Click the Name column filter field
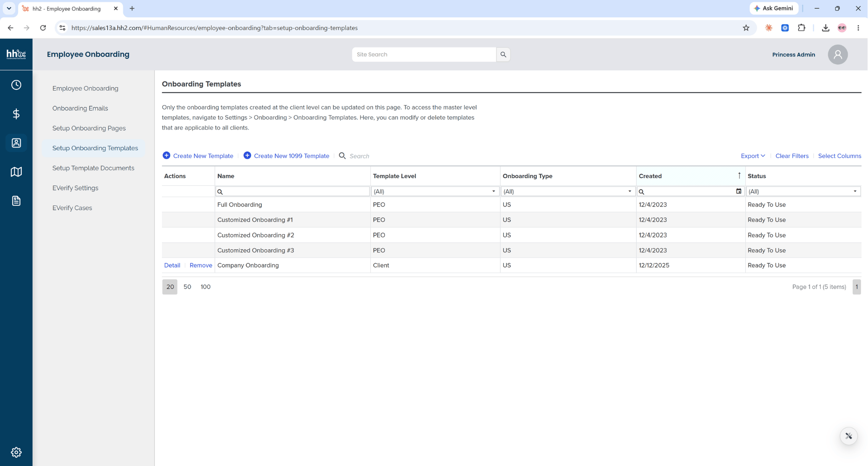 [x=293, y=191]
